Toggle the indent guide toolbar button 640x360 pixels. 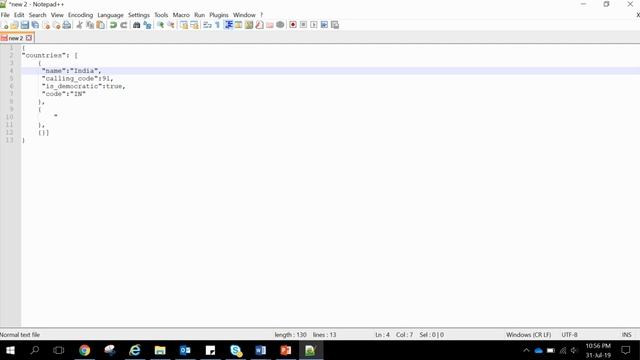pos(228,25)
